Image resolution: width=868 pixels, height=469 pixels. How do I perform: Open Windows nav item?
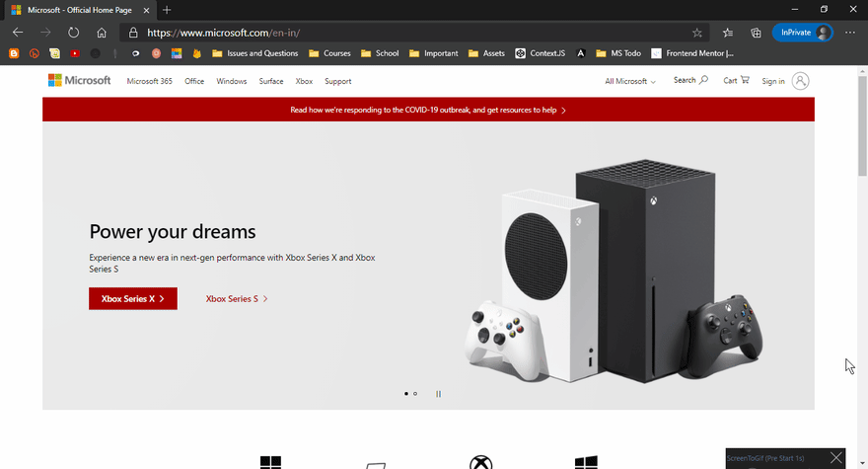(232, 81)
